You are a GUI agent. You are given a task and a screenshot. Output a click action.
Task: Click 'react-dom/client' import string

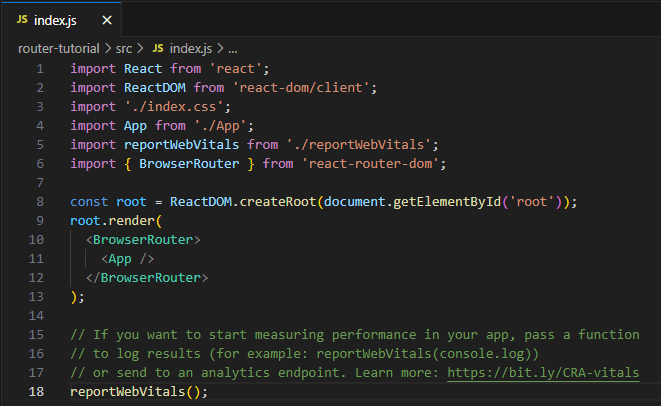tap(301, 88)
